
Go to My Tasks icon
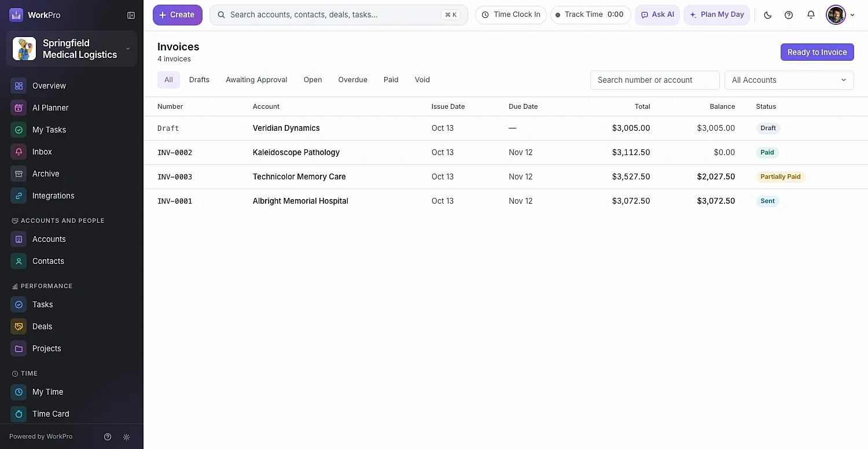point(19,130)
